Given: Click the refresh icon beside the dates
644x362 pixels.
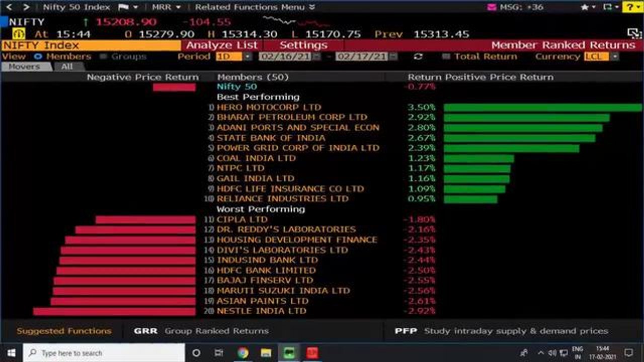Looking at the screenshot, I should click(418, 56).
